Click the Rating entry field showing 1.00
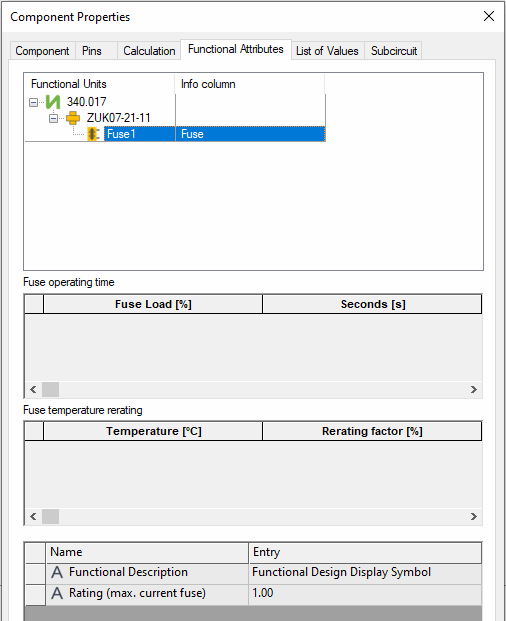 [x=365, y=593]
